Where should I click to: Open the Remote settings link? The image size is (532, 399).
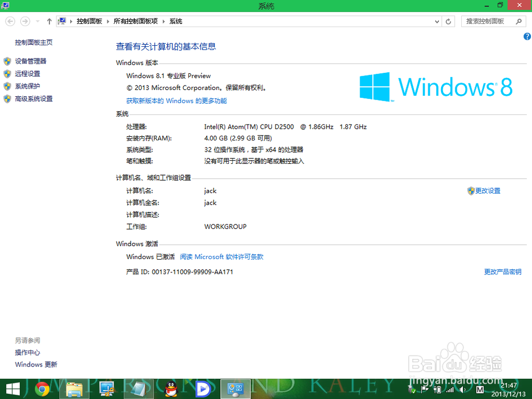coord(28,73)
